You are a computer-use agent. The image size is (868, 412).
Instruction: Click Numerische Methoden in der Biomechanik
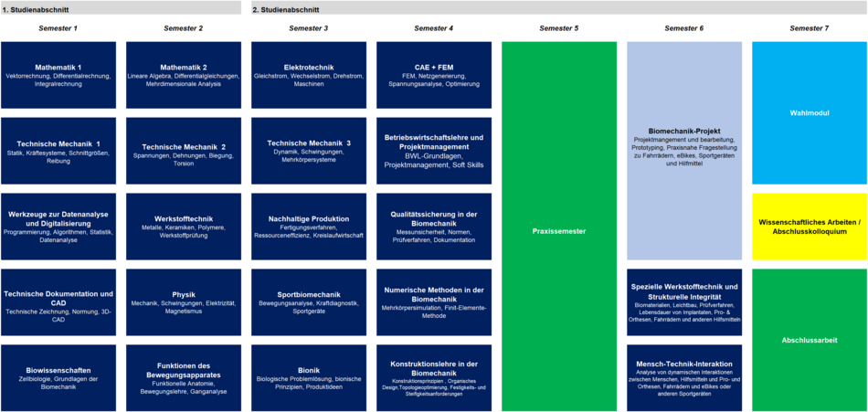click(433, 302)
